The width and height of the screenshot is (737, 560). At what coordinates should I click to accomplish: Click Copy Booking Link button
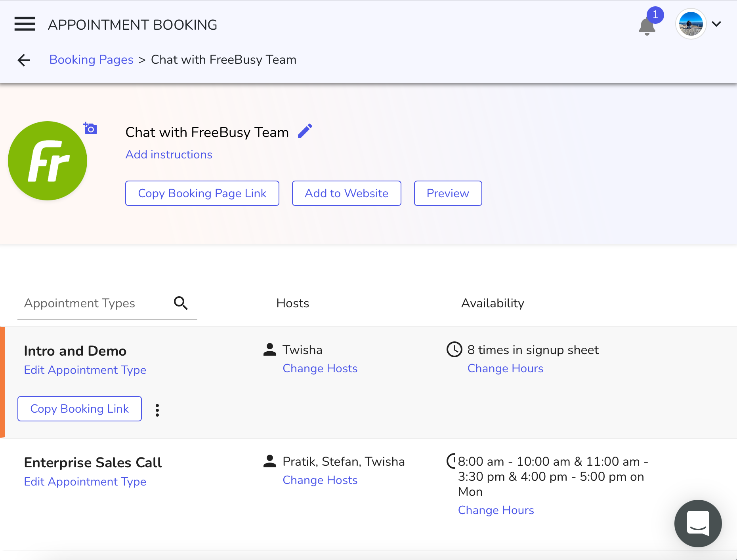pos(80,409)
